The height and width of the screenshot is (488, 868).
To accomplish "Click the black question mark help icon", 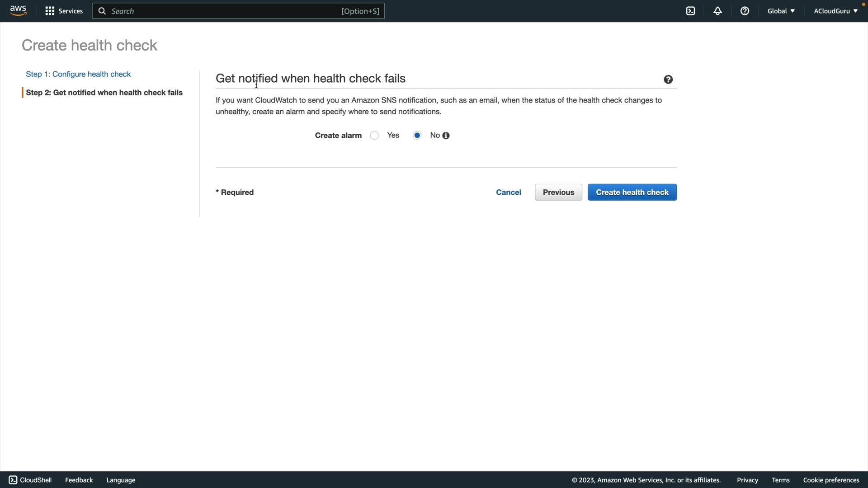I will point(668,80).
